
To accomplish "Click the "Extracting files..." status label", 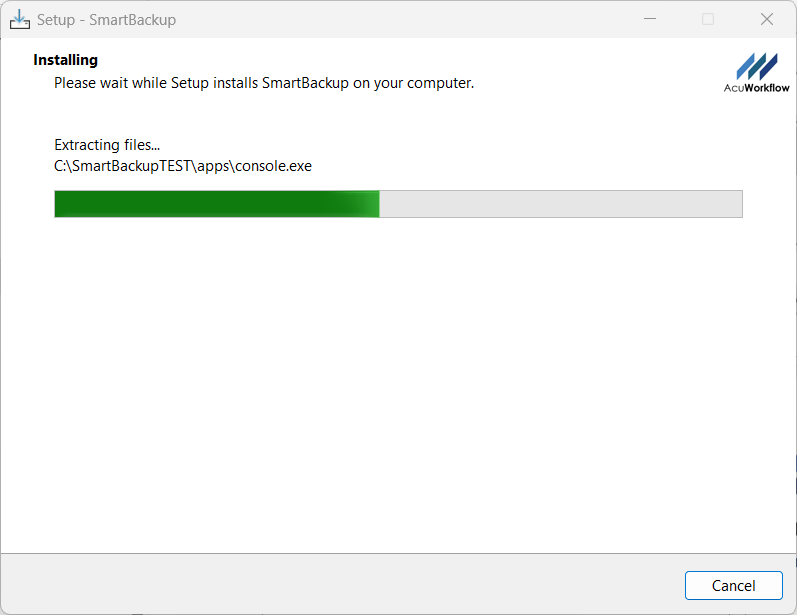I will [107, 145].
